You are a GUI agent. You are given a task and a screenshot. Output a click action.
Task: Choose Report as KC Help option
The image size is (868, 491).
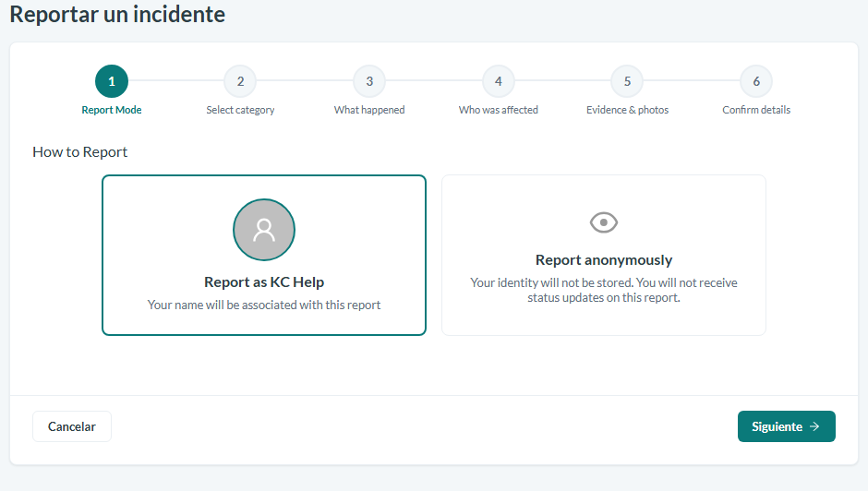pos(264,255)
